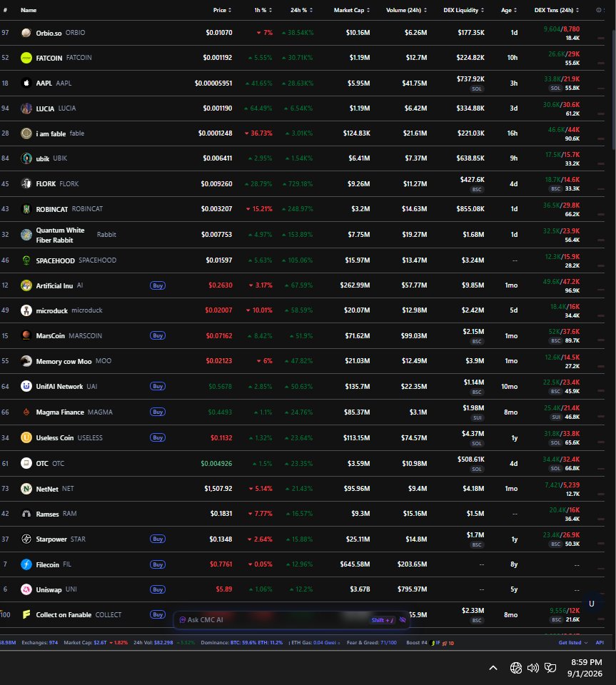616x685 pixels.
Task: Select the NetNet coin logo
Action: pos(26,488)
